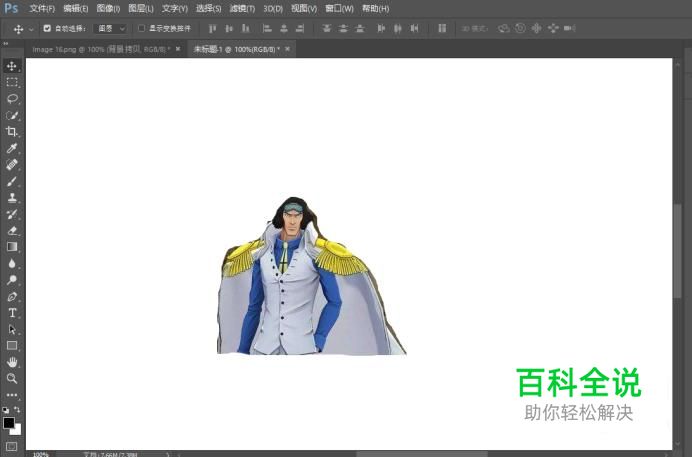Select the Eyedropper tool
692x457 pixels.
[11, 148]
